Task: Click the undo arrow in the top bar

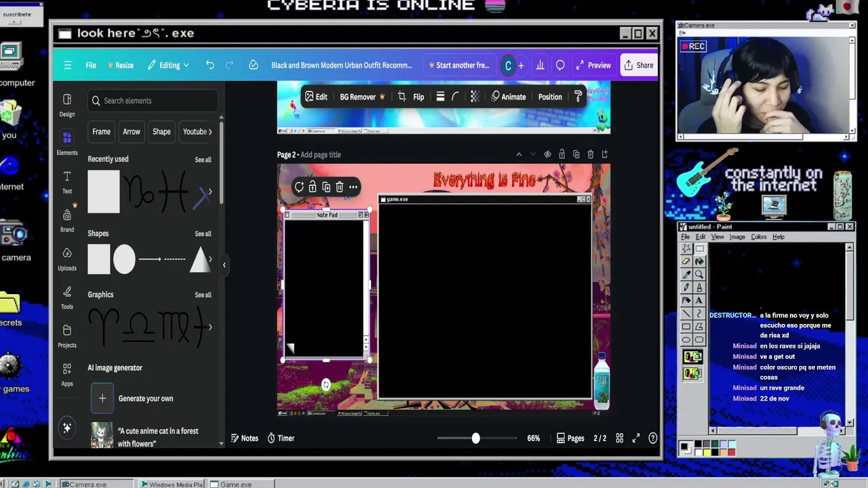Action: pos(210,65)
